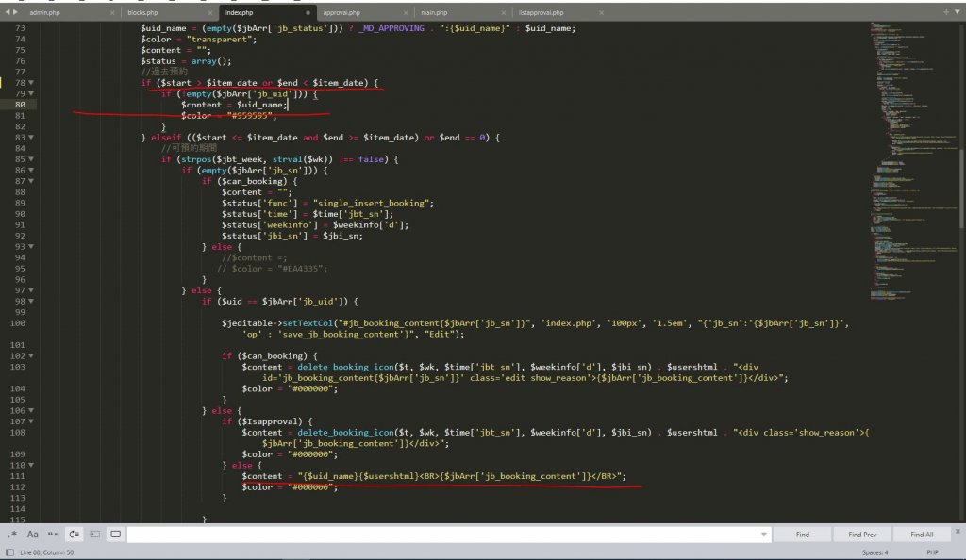
Task: Toggle in-selection search option
Action: pyautogui.click(x=95, y=535)
